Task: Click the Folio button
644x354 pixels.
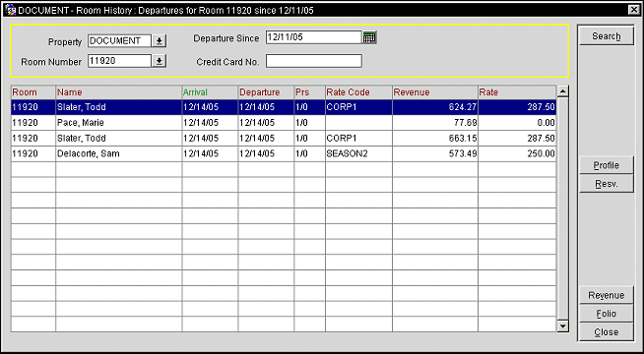Action: click(607, 314)
